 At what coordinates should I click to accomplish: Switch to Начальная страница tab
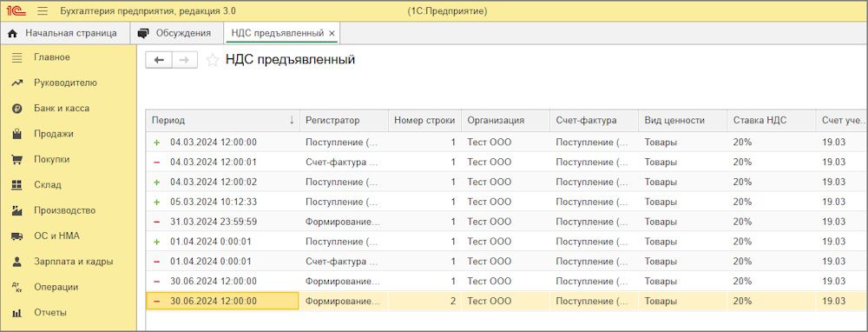pos(64,33)
